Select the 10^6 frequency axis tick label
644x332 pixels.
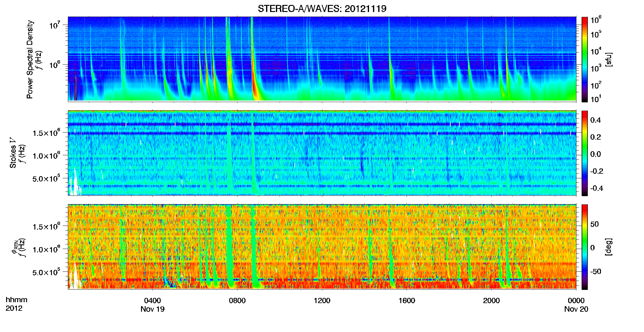[x=54, y=64]
